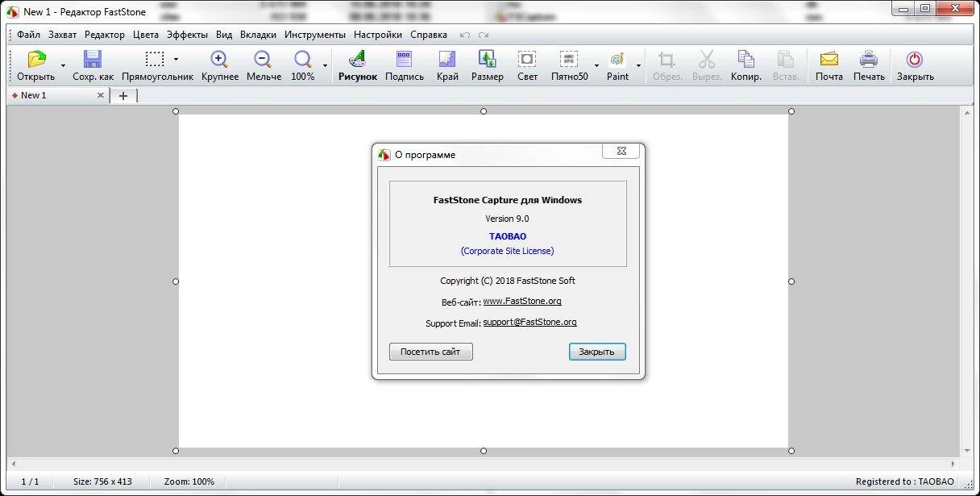The width and height of the screenshot is (980, 496).
Task: Open the Настройки menu
Action: [x=378, y=35]
